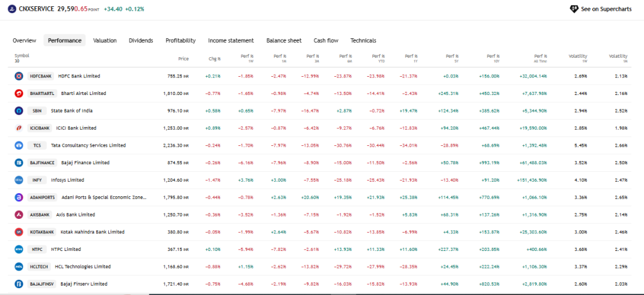Open the Balance sheet tab
644x295 pixels.
tap(284, 40)
